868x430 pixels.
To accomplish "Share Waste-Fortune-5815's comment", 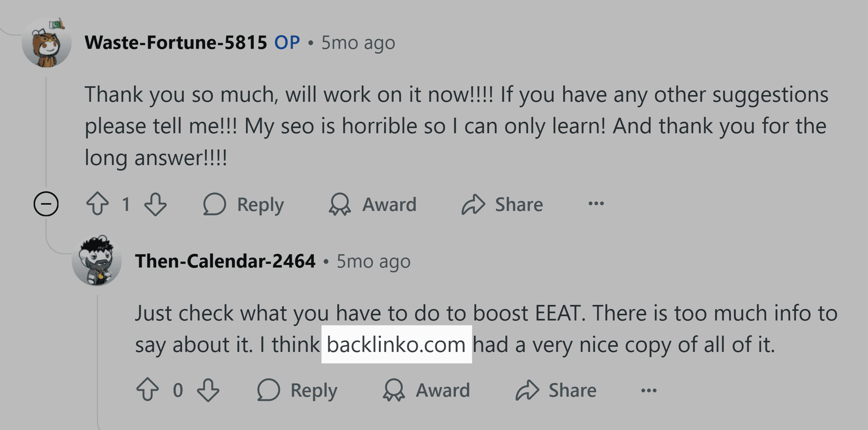I will [x=502, y=204].
